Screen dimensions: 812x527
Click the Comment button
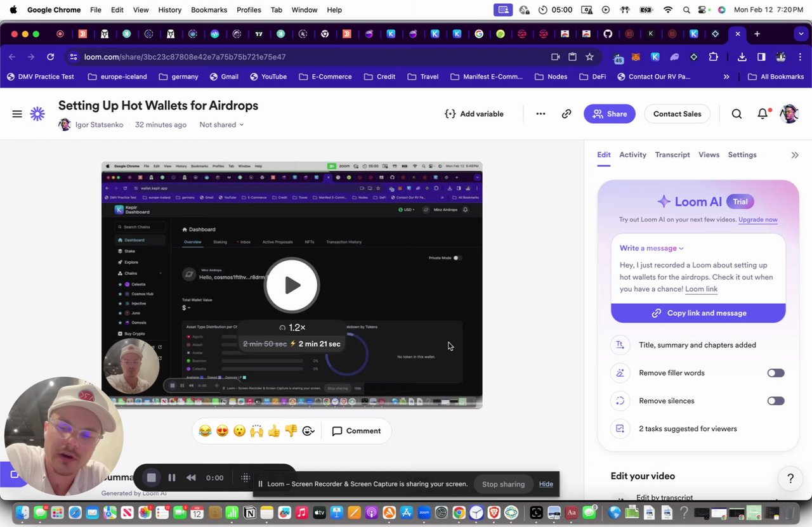(357, 431)
